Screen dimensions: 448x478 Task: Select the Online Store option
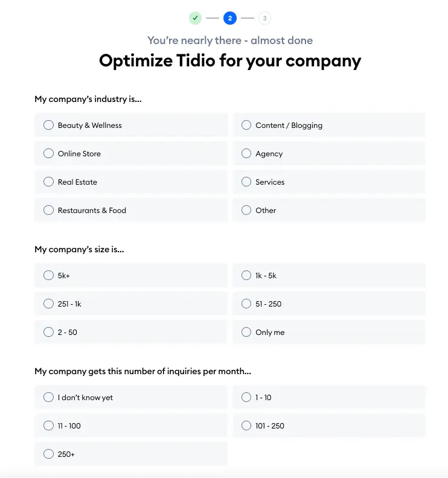(131, 153)
